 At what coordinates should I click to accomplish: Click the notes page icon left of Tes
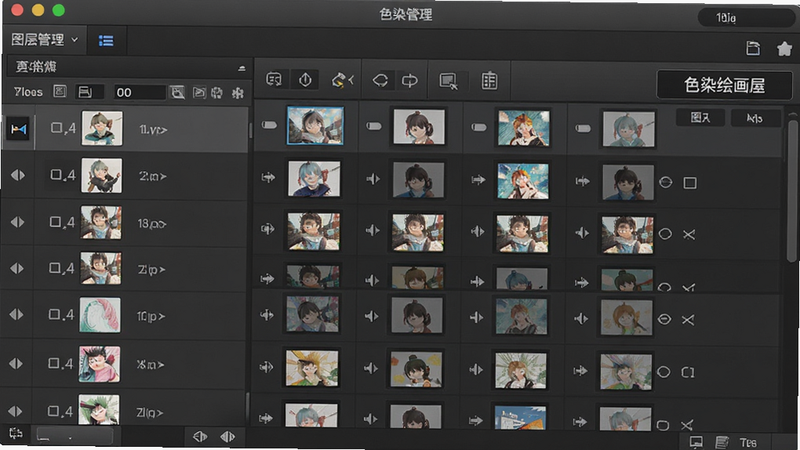coord(721,442)
